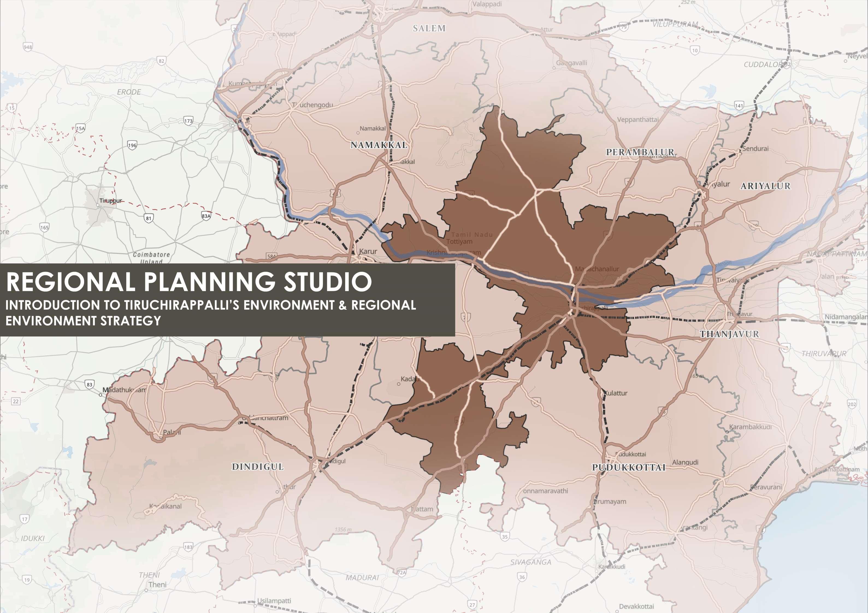Screen dimensions: 868x613
Task: Click the Tiruppur city dot marker
Action: click(x=98, y=205)
